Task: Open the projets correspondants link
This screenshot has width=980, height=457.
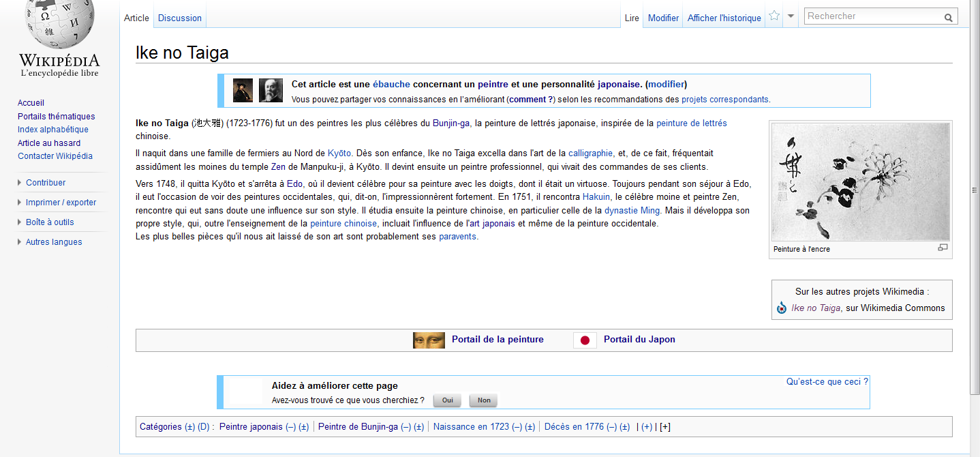Action: pos(725,100)
